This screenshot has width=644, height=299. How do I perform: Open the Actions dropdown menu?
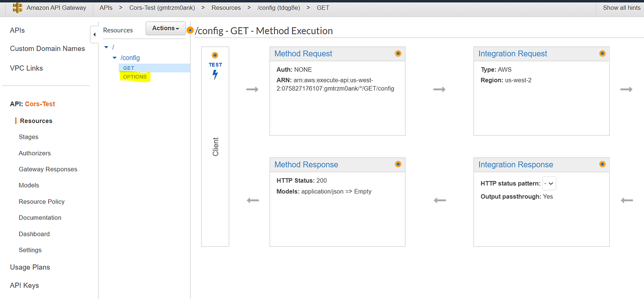point(166,28)
